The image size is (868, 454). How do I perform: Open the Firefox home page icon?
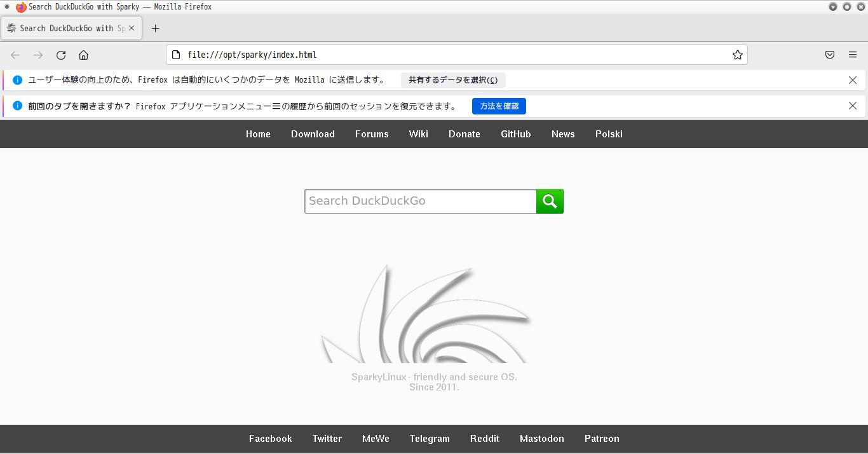pyautogui.click(x=83, y=55)
